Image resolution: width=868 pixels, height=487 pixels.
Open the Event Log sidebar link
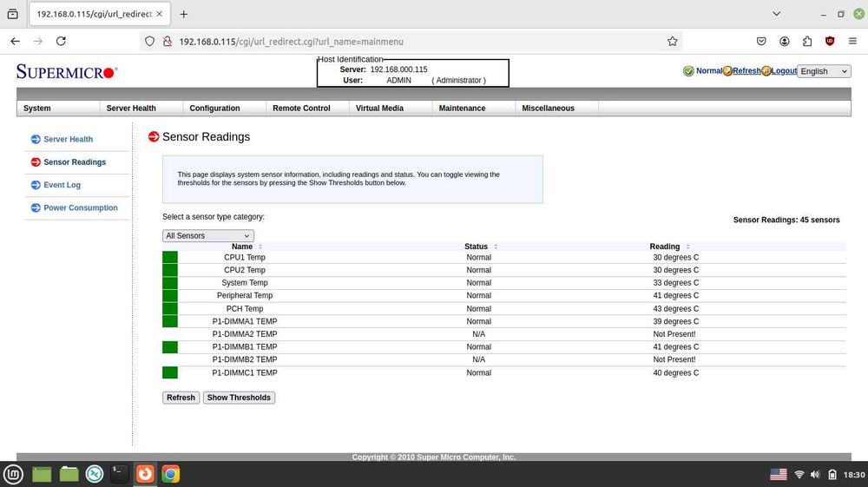pyautogui.click(x=62, y=185)
